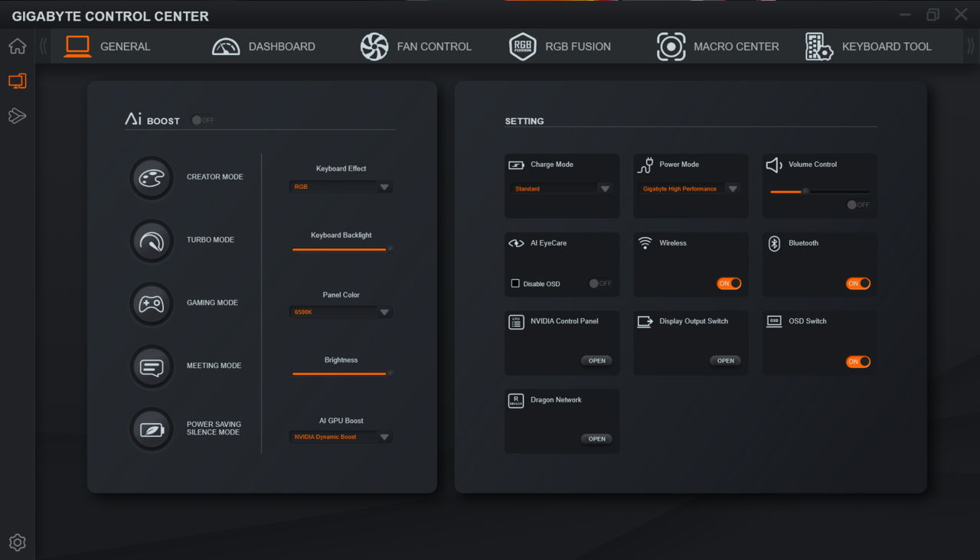
Task: Activate Creator Mode palette icon
Action: (151, 177)
